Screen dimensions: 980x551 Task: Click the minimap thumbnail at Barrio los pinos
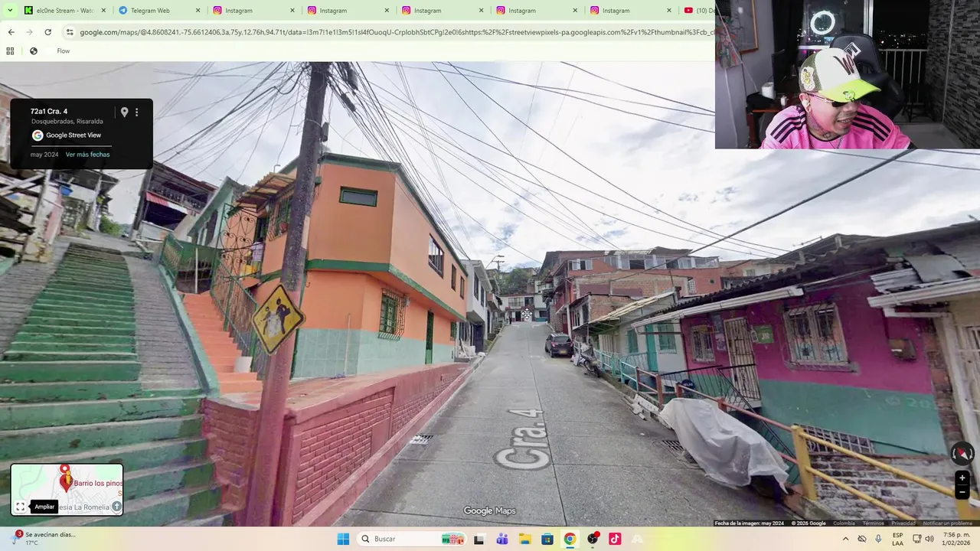click(67, 489)
